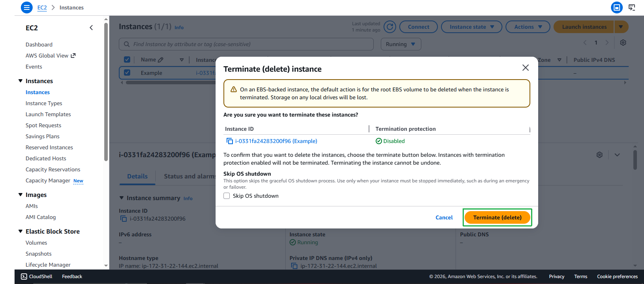The image size is (644, 284).
Task: Sort the Zone column with its arrow
Action: tap(559, 60)
